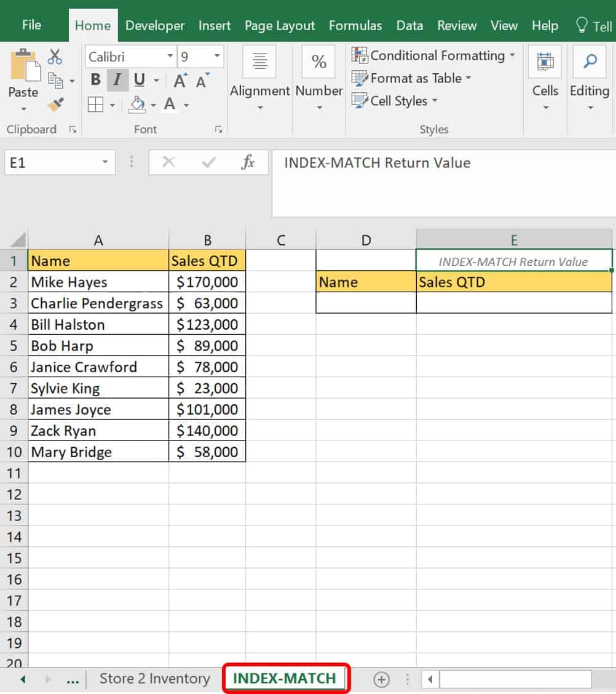Open Clipboard dialog launcher

click(x=73, y=129)
